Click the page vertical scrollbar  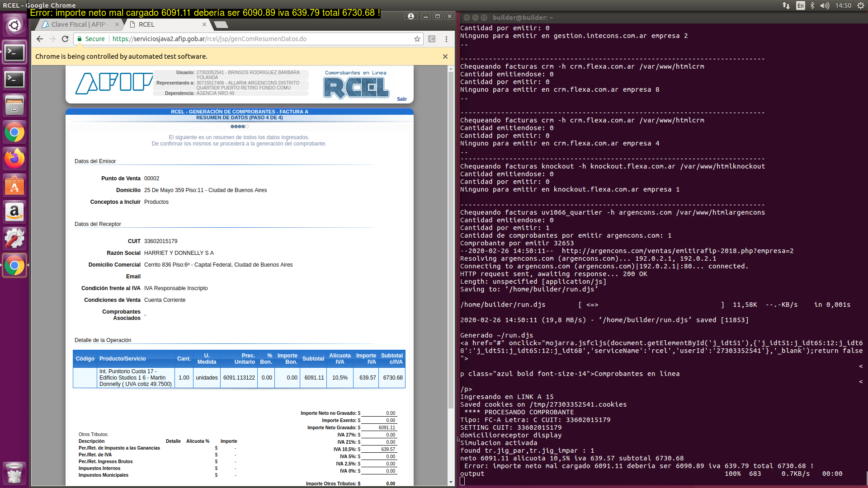coord(451,239)
